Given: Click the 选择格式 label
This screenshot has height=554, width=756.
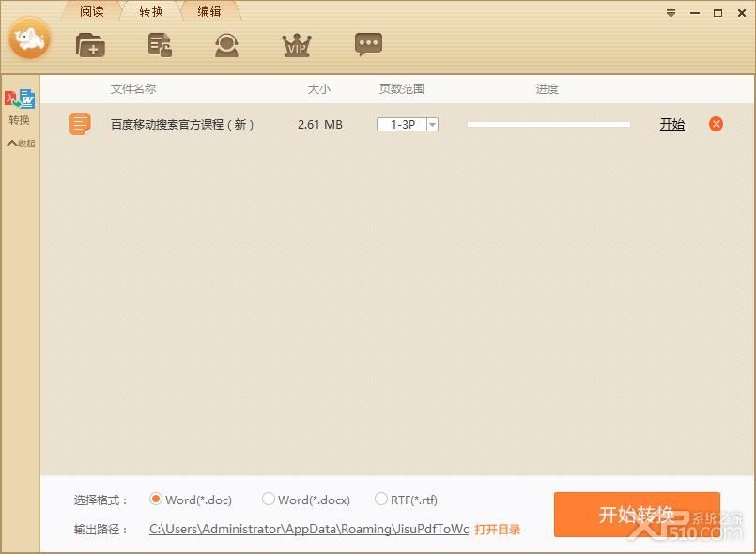Looking at the screenshot, I should [x=100, y=500].
